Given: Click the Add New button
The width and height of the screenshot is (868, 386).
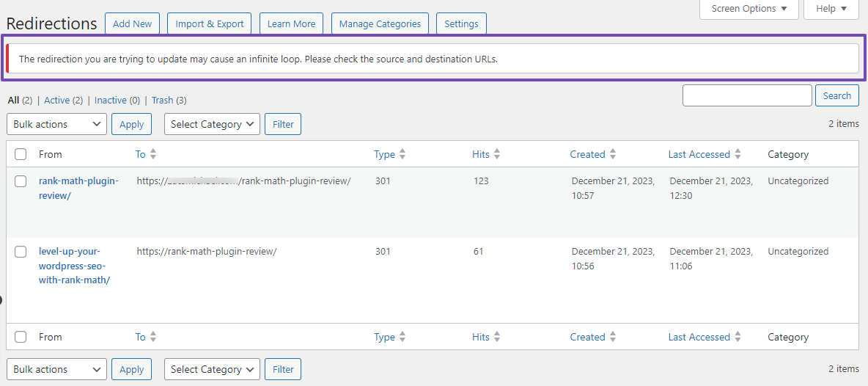Looking at the screenshot, I should pos(132,23).
